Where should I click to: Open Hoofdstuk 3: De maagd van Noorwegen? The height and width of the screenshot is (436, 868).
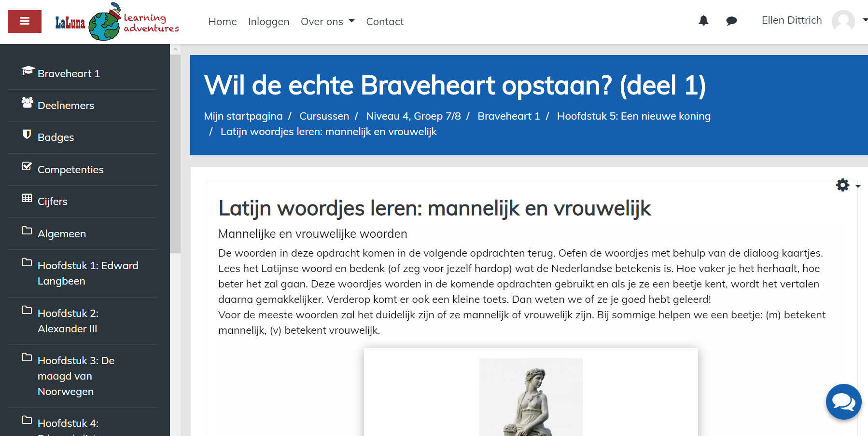tap(76, 376)
